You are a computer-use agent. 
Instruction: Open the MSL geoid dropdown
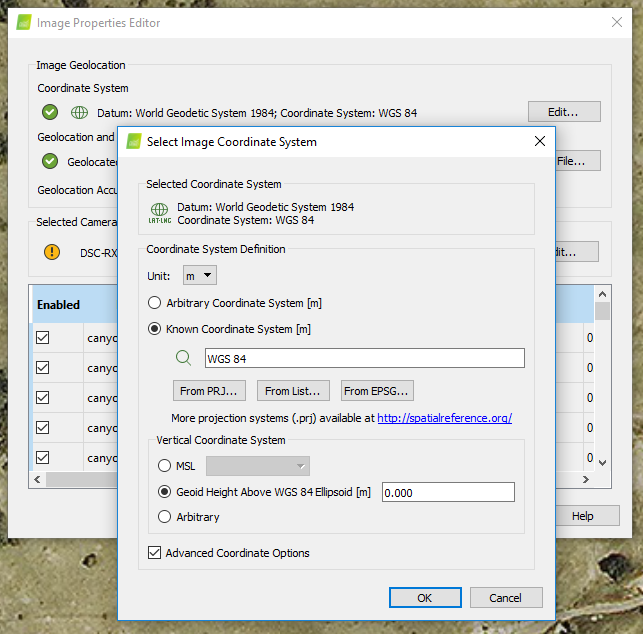tap(258, 466)
